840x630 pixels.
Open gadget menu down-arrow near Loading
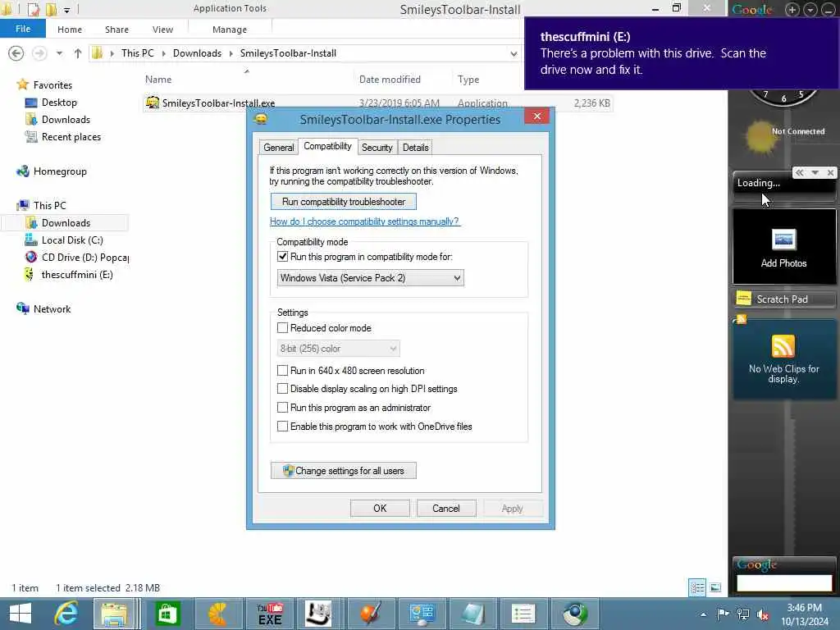815,172
